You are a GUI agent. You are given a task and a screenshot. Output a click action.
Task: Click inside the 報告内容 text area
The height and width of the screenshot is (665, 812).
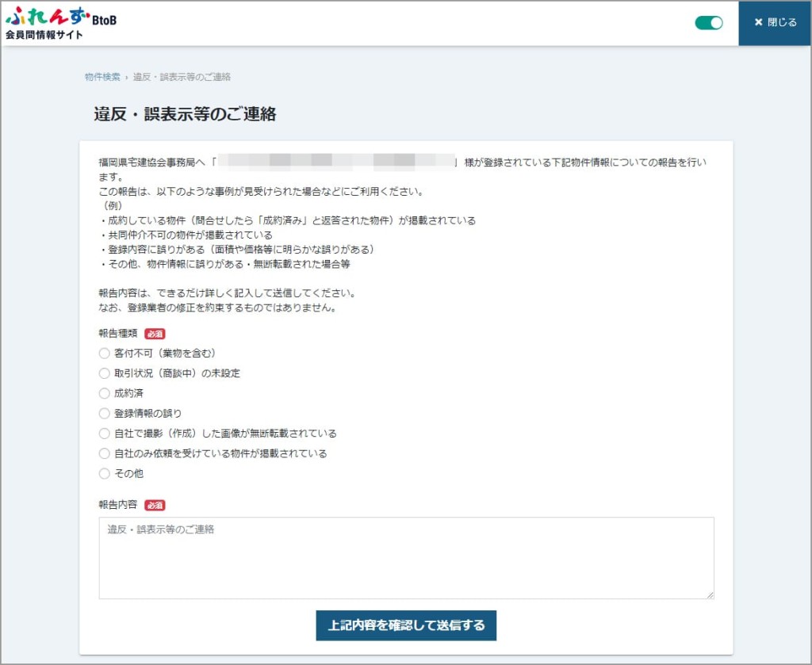pos(405,556)
